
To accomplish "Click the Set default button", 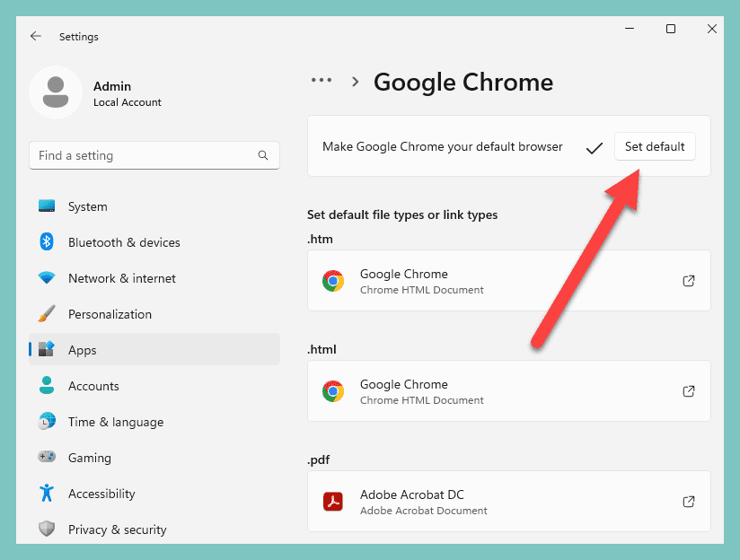I will 655,146.
